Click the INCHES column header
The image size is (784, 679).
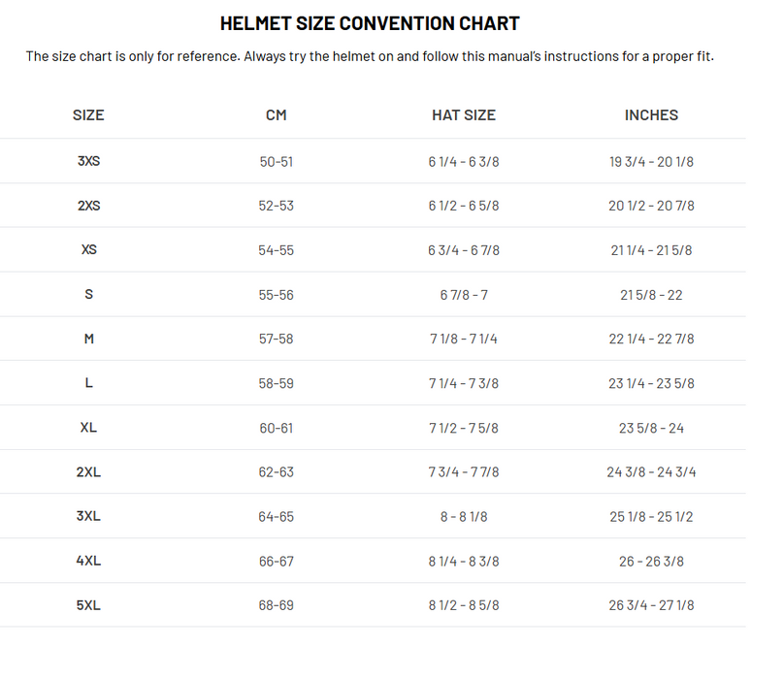[x=651, y=114]
